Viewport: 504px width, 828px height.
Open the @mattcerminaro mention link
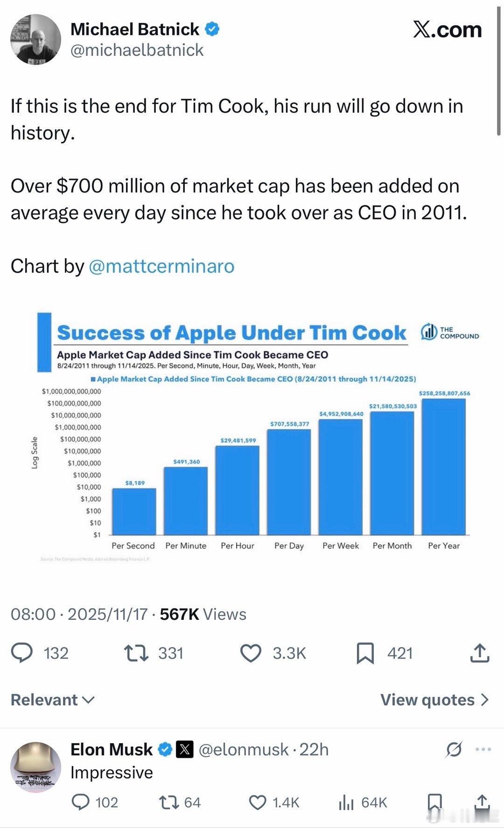[161, 266]
